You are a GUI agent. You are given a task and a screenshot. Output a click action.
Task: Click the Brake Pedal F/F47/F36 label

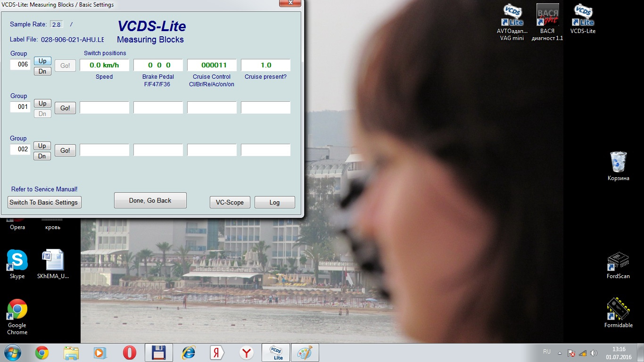point(158,81)
